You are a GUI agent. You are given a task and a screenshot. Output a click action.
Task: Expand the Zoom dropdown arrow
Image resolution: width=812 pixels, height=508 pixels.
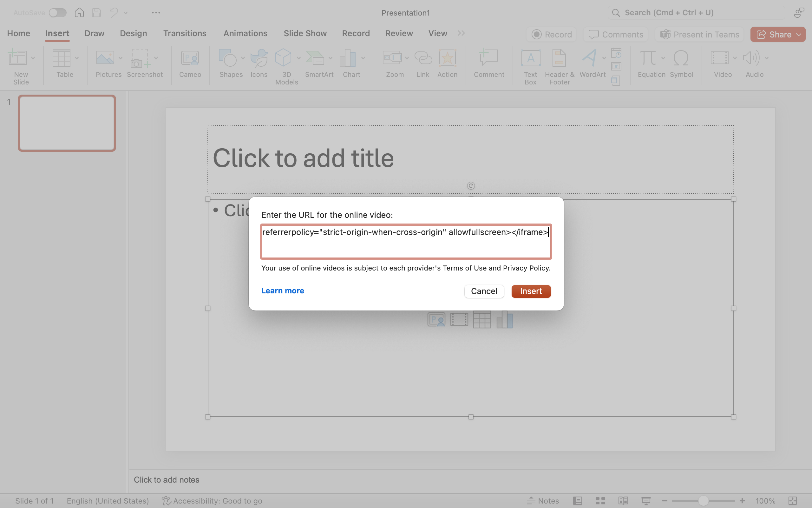[407, 58]
